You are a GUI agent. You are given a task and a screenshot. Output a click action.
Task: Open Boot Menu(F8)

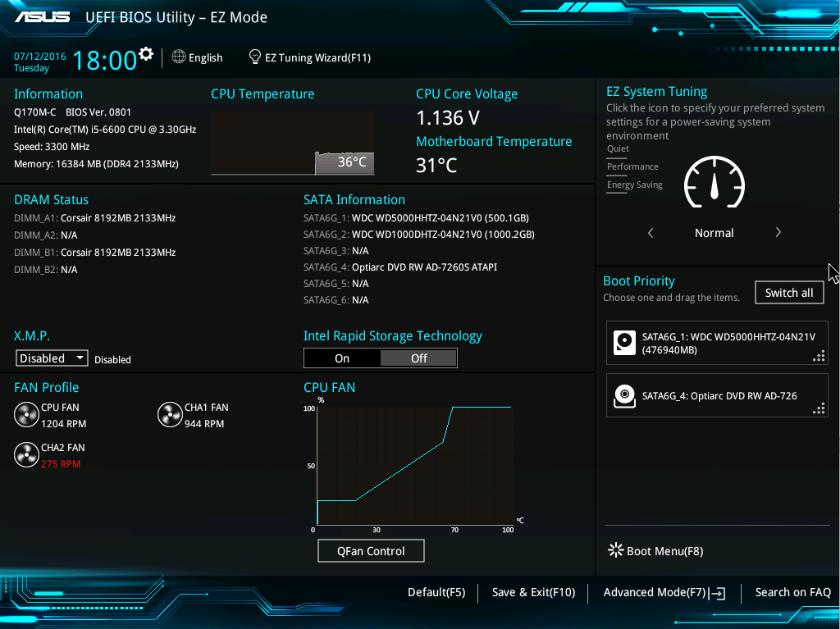pos(664,551)
